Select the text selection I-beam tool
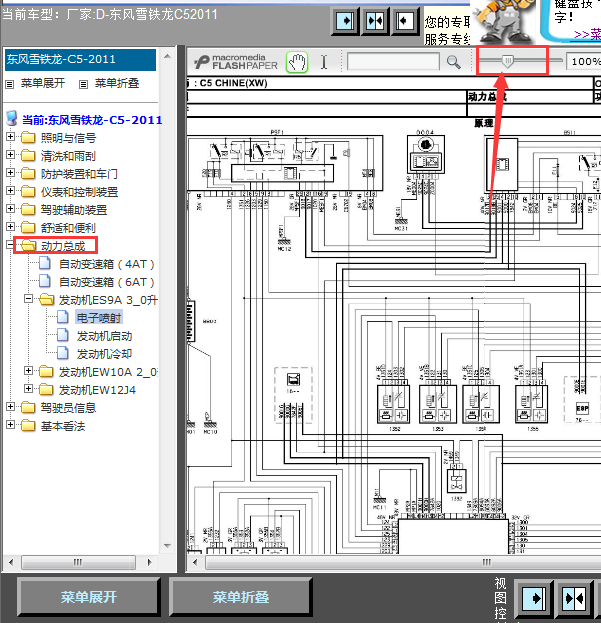Image resolution: width=601 pixels, height=623 pixels. (324, 62)
